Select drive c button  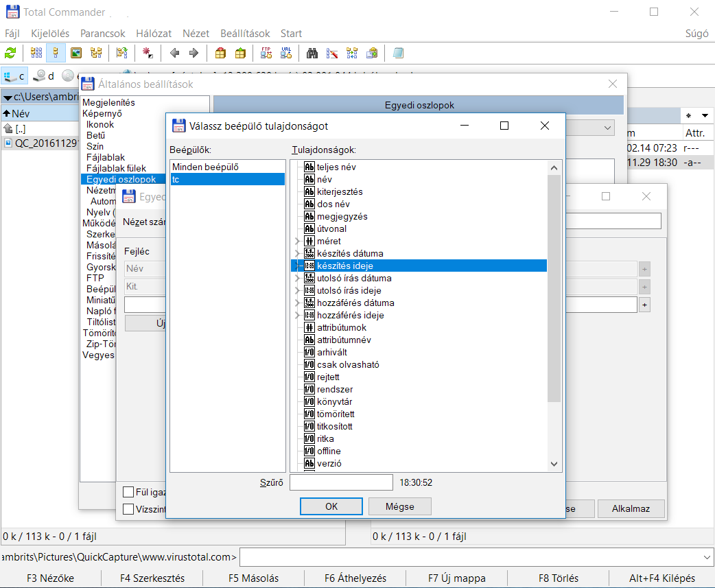(x=14, y=75)
